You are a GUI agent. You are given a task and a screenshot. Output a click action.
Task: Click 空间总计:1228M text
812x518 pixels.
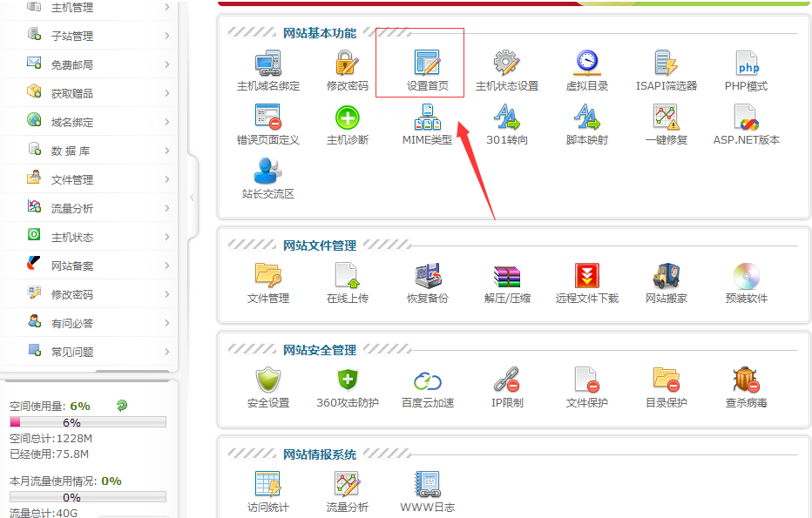click(51, 438)
